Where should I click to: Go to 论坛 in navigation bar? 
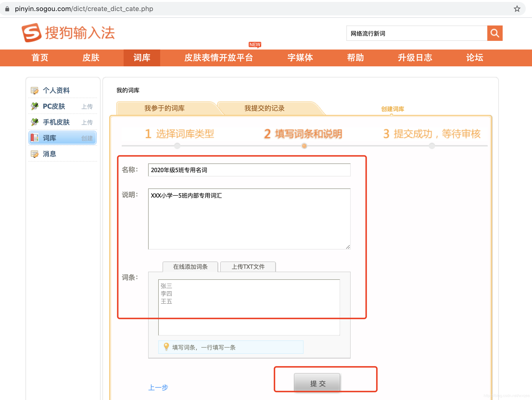point(474,58)
